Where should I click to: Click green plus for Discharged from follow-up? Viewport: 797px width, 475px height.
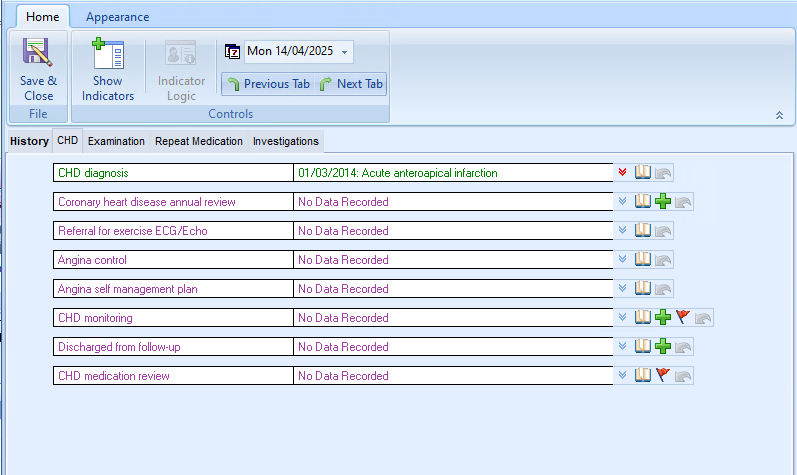pos(663,347)
